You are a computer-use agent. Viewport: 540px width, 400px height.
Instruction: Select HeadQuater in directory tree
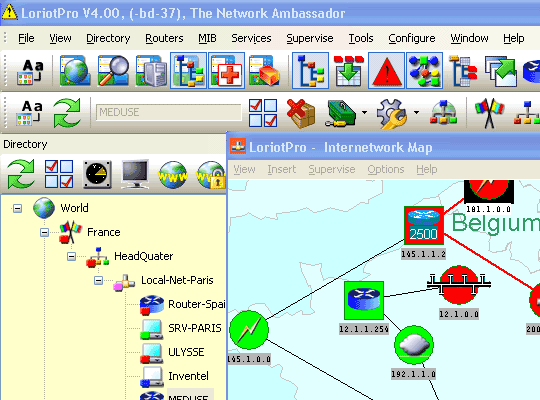point(144,256)
